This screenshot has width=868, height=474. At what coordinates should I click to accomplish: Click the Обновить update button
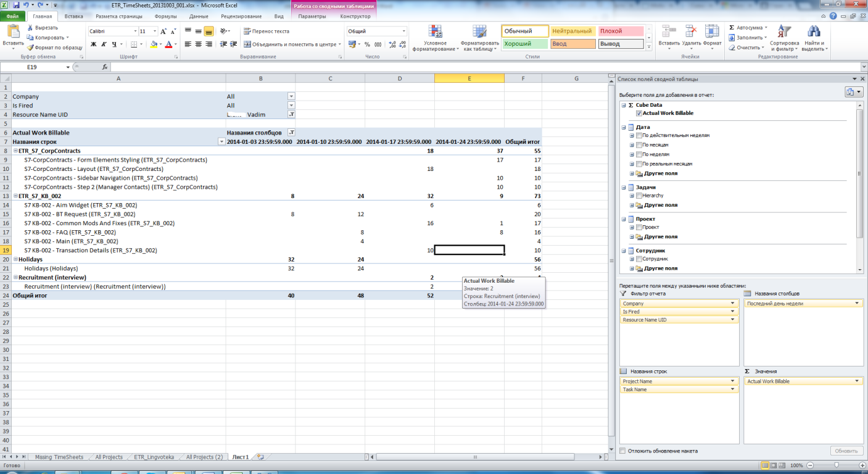[x=846, y=451]
